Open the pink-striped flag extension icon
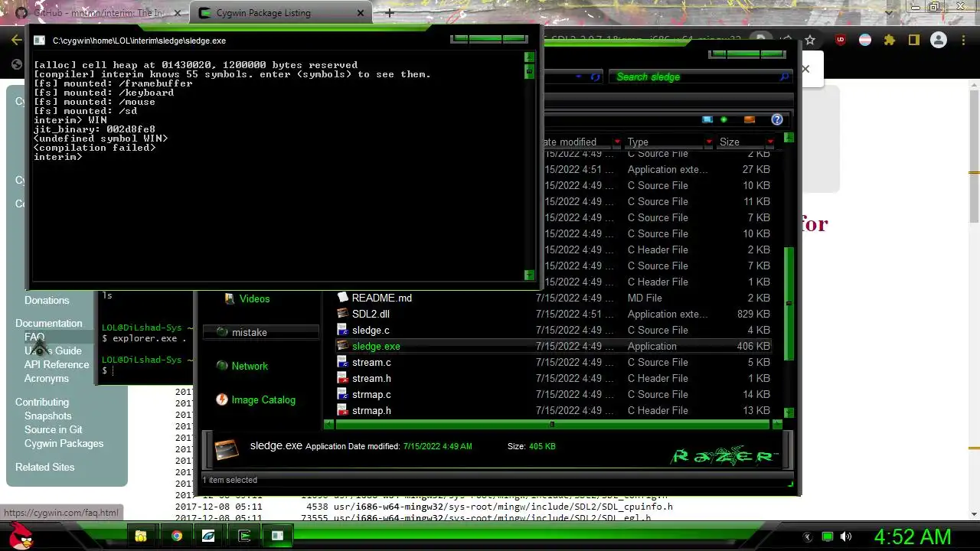Image resolution: width=980 pixels, height=551 pixels. click(x=865, y=40)
